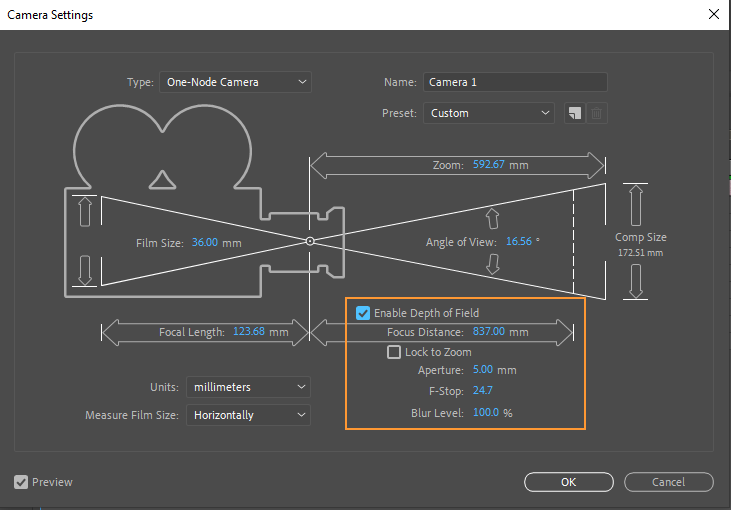Click the Lock to Zoom label

pos(438,352)
